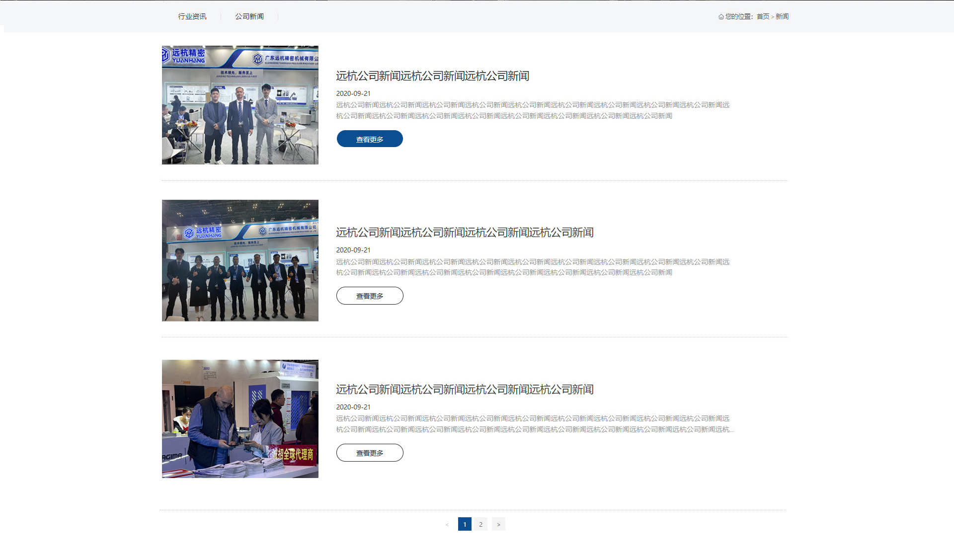Go to the next page with the > arrow
The width and height of the screenshot is (954, 560).
tap(498, 524)
